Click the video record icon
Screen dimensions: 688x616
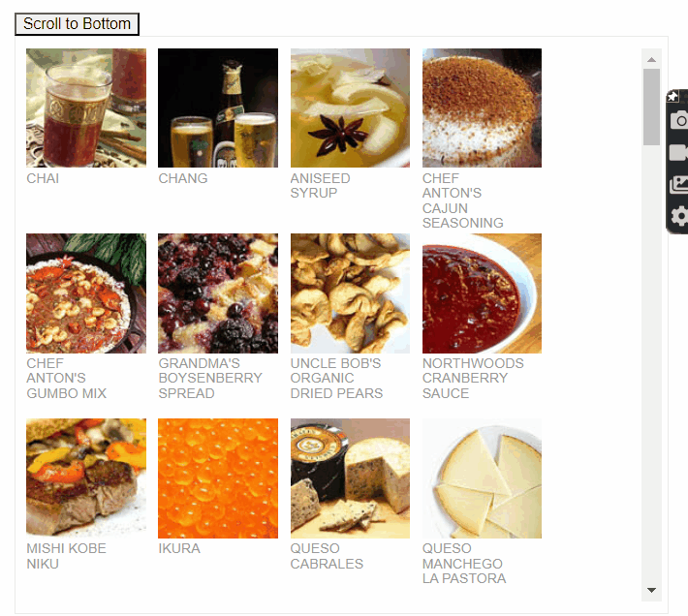click(678, 153)
